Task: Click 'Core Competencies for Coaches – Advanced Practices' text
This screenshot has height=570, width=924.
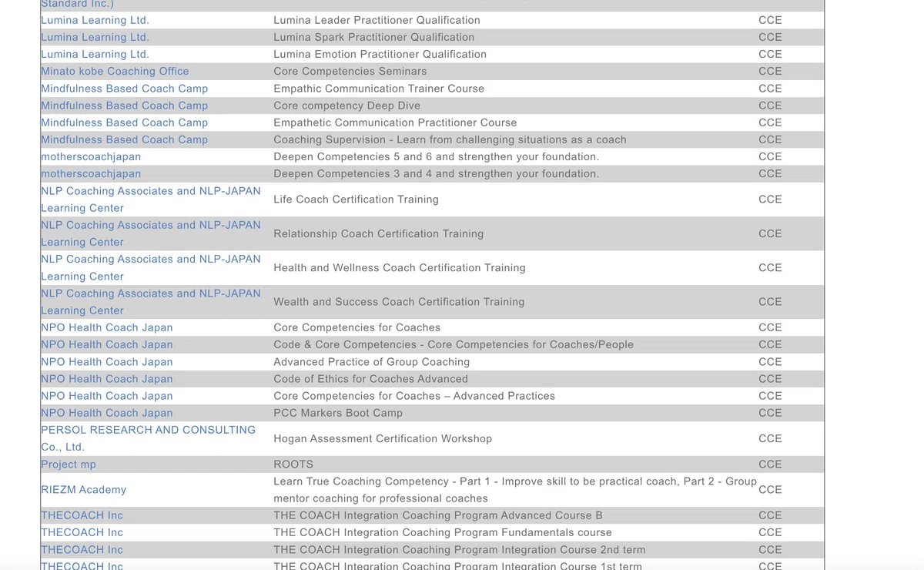Action: (x=414, y=396)
